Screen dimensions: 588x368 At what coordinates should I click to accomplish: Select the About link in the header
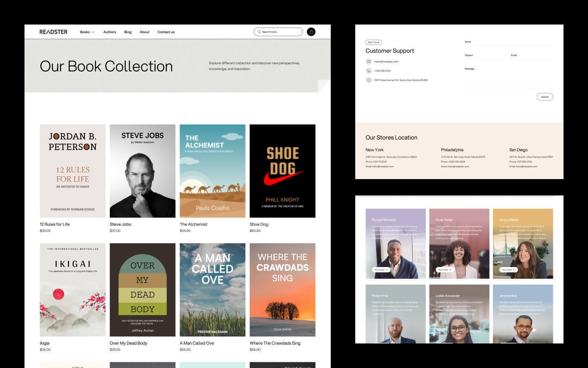click(145, 31)
